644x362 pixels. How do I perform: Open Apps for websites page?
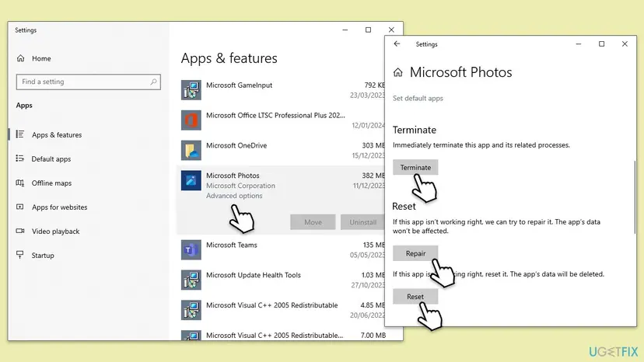(60, 207)
